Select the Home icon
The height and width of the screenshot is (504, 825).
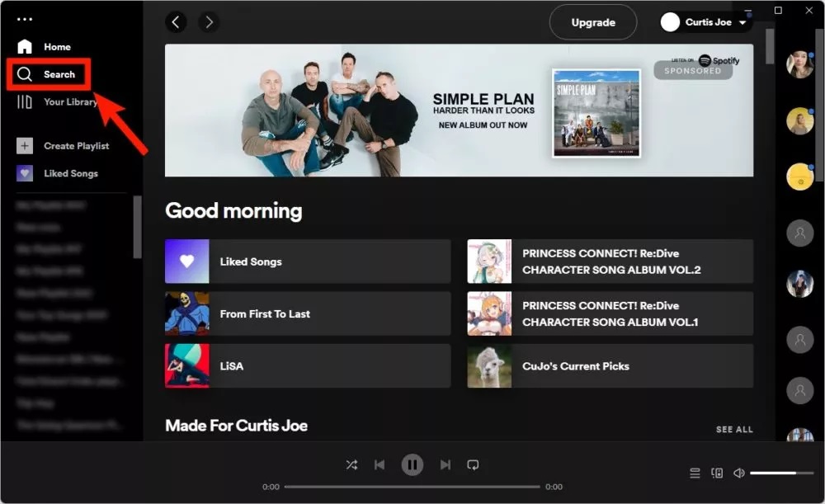[25, 46]
